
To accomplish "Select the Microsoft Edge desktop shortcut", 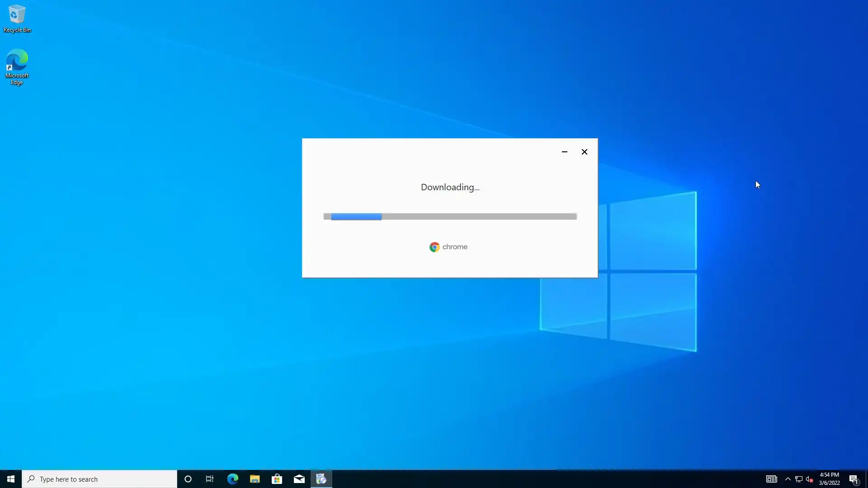I will (17, 66).
